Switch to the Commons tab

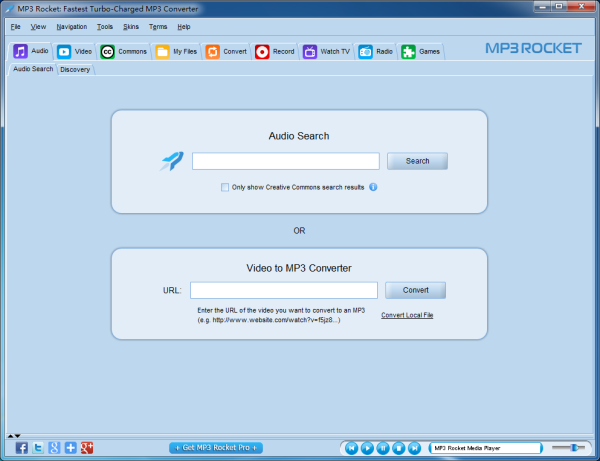123,52
